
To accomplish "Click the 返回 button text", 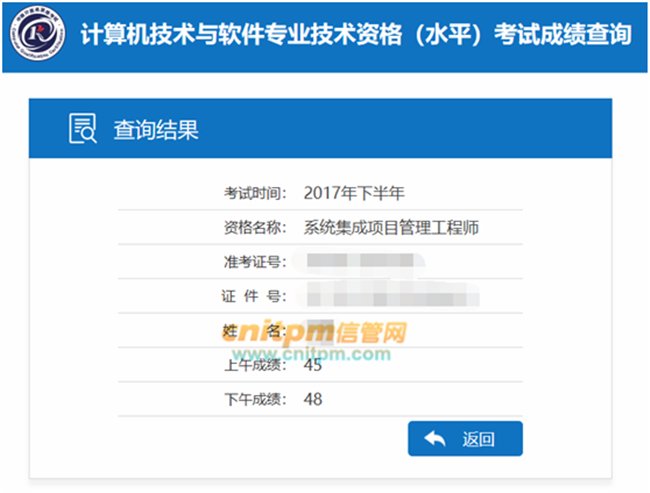I will click(x=478, y=439).
